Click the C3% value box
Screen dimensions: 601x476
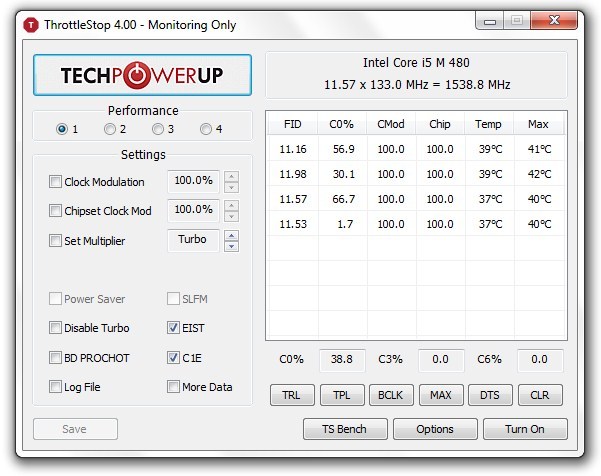[x=441, y=360]
